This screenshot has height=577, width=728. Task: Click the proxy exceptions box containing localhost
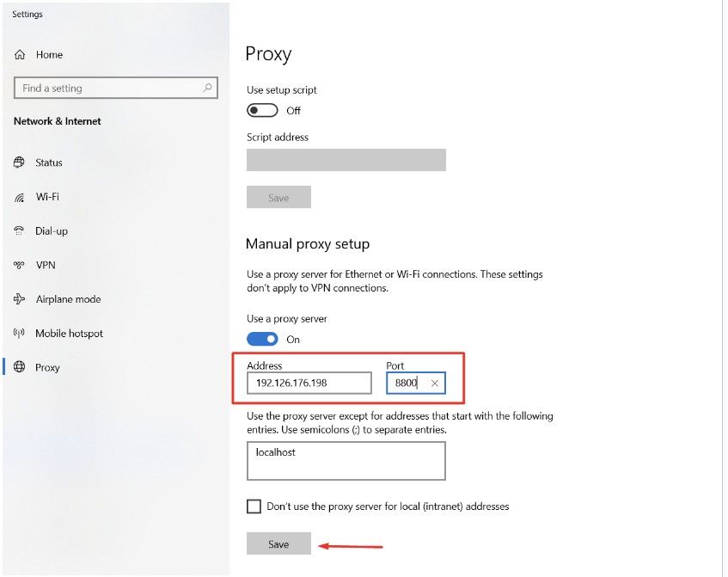coord(346,461)
